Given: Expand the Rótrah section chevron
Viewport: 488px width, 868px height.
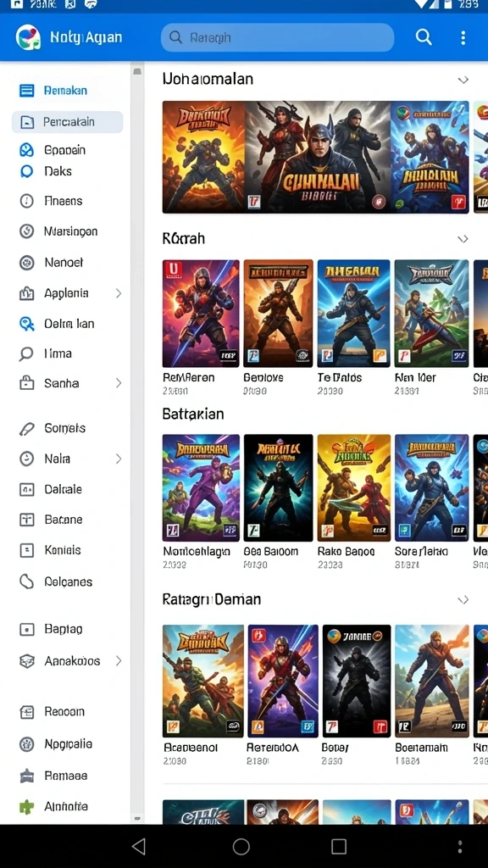Looking at the screenshot, I should point(463,239).
